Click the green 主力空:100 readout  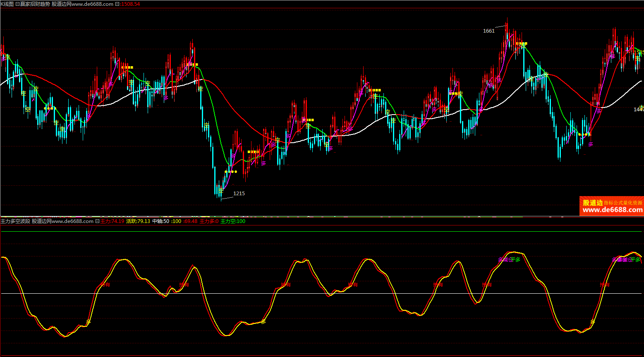(232, 221)
